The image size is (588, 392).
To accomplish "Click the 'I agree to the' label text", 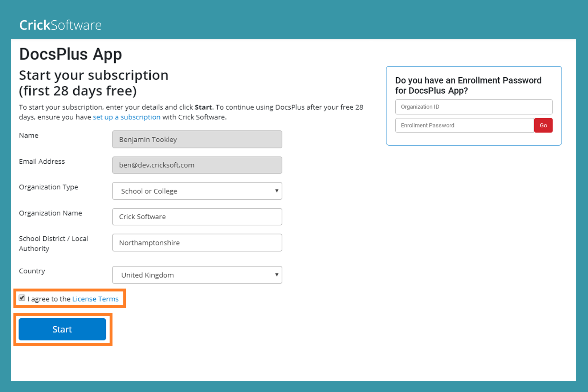I will coord(49,299).
